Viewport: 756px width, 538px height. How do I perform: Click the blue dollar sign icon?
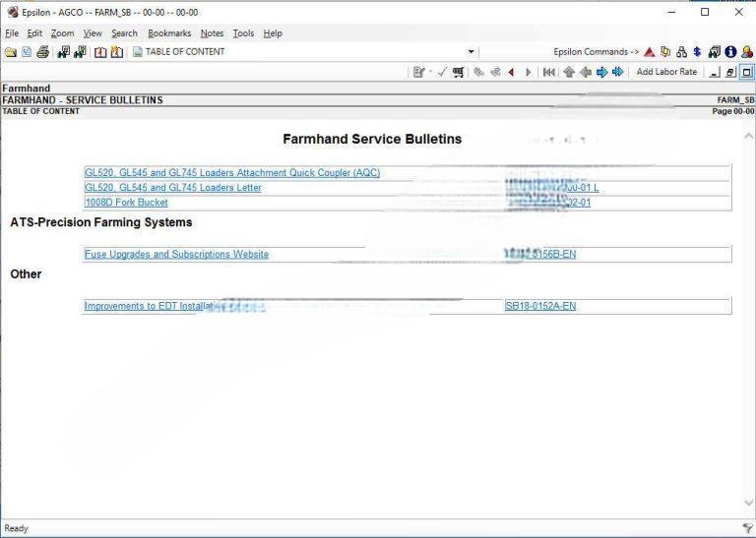(x=697, y=52)
